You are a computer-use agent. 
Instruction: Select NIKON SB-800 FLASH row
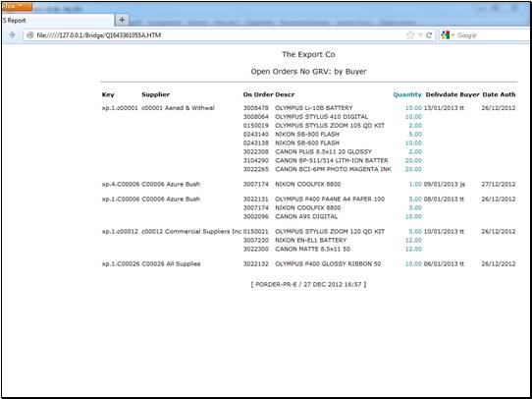point(307,135)
